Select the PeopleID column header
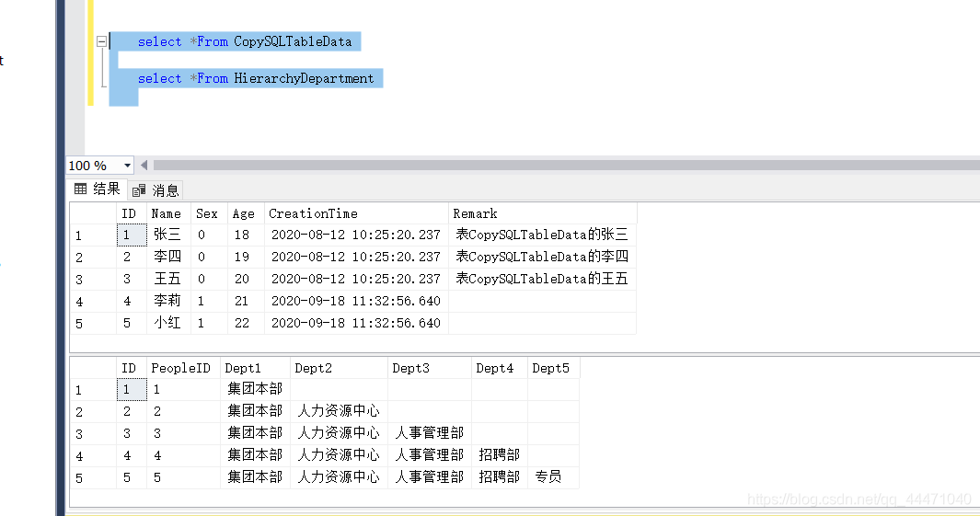 [x=183, y=369]
